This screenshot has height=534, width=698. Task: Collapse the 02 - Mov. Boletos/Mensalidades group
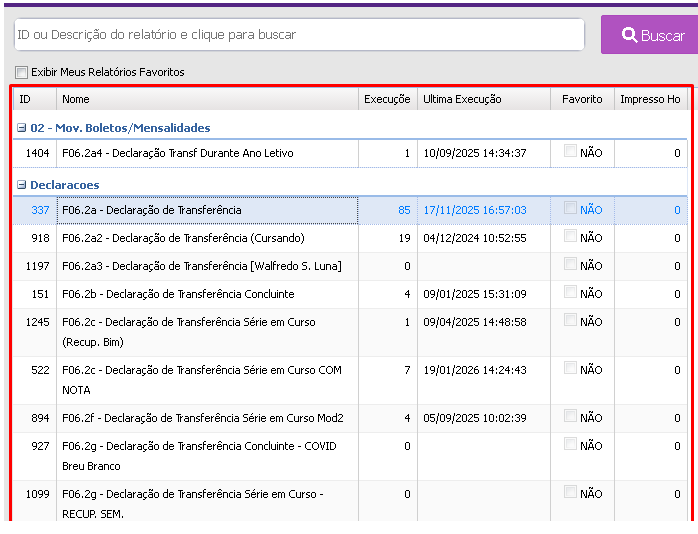[22, 128]
